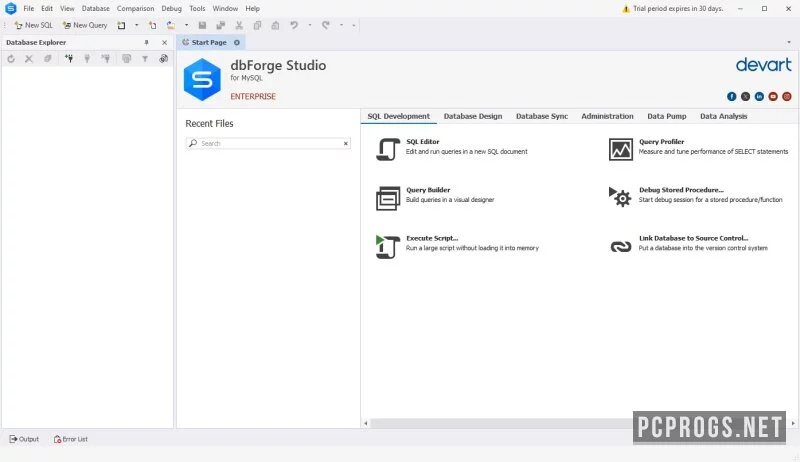
Task: Open the Query Profiler shortcut
Action: (x=698, y=148)
